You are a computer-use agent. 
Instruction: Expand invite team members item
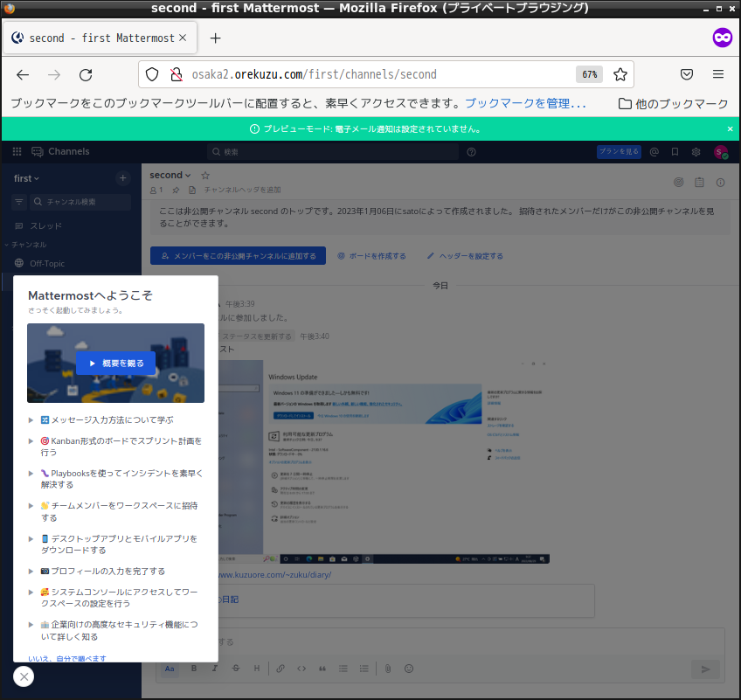click(115, 511)
